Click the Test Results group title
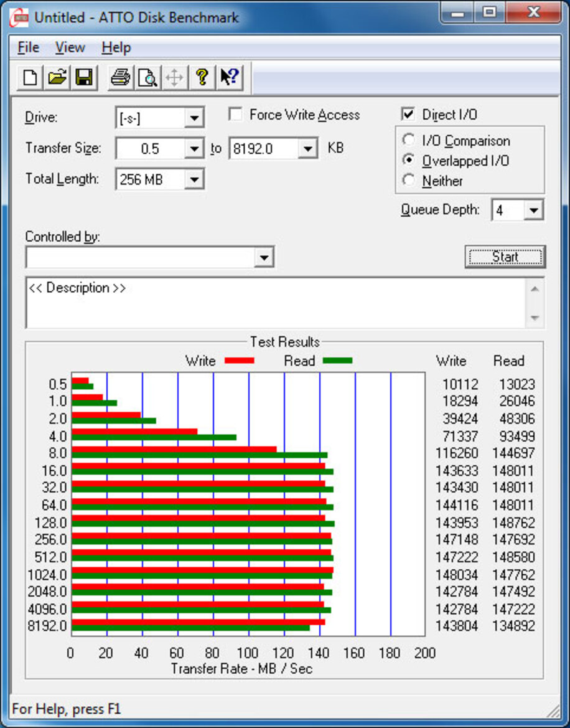 point(285,342)
